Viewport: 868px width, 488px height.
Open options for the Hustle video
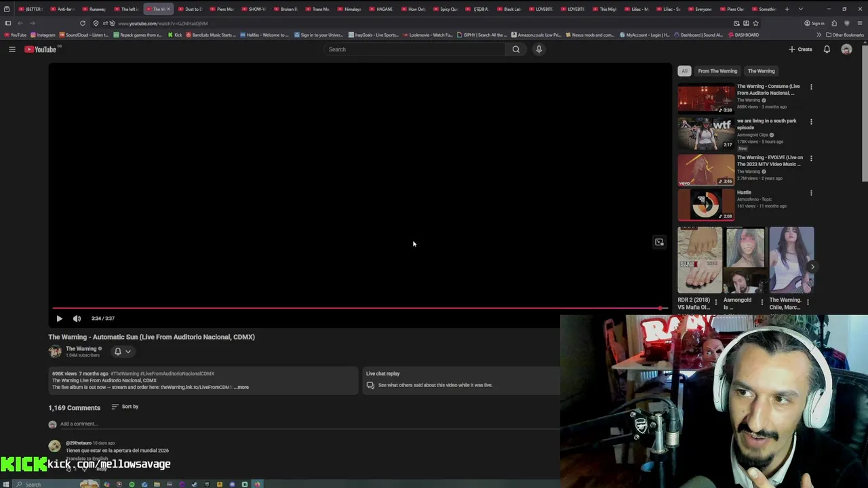(811, 192)
